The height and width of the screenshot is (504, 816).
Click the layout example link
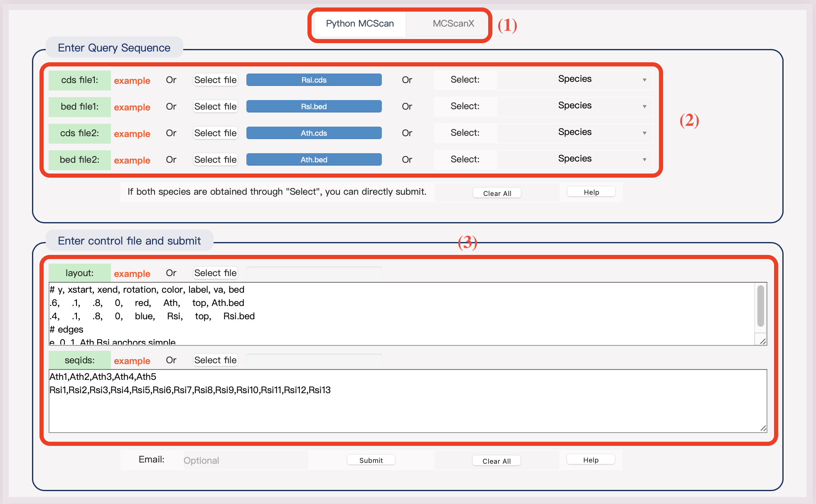(x=132, y=274)
